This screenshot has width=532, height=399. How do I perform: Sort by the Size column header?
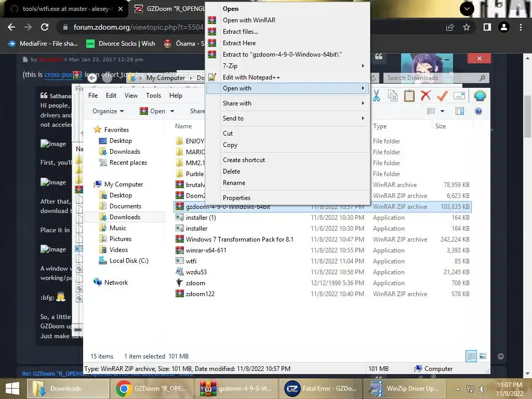coord(441,126)
